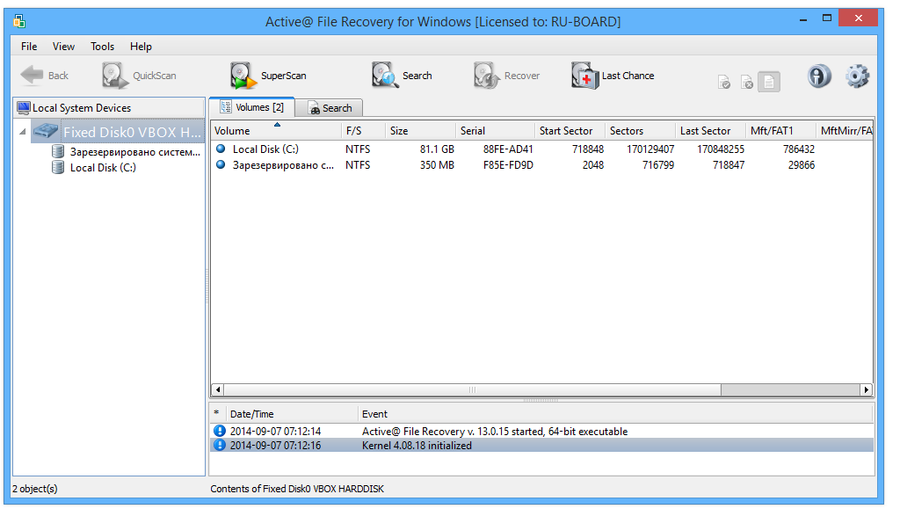Click the horizontal scrollbar left arrow
900x516 pixels.
click(218, 390)
